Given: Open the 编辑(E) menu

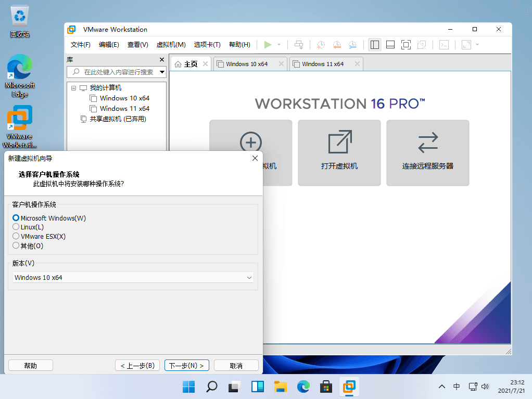Looking at the screenshot, I should point(109,45).
